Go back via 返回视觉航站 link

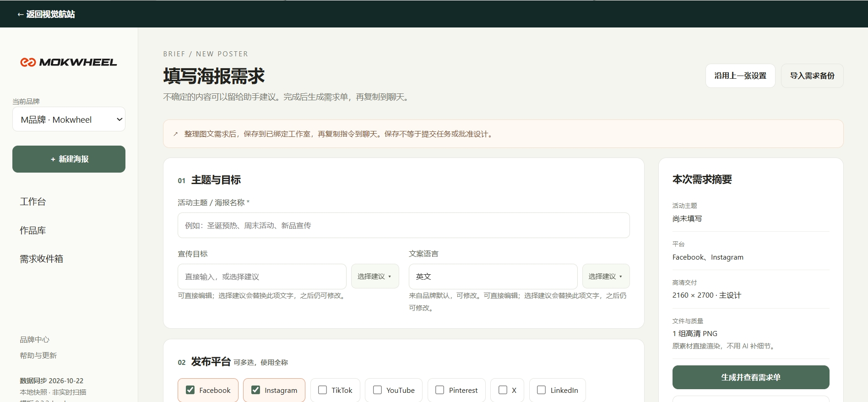point(46,14)
